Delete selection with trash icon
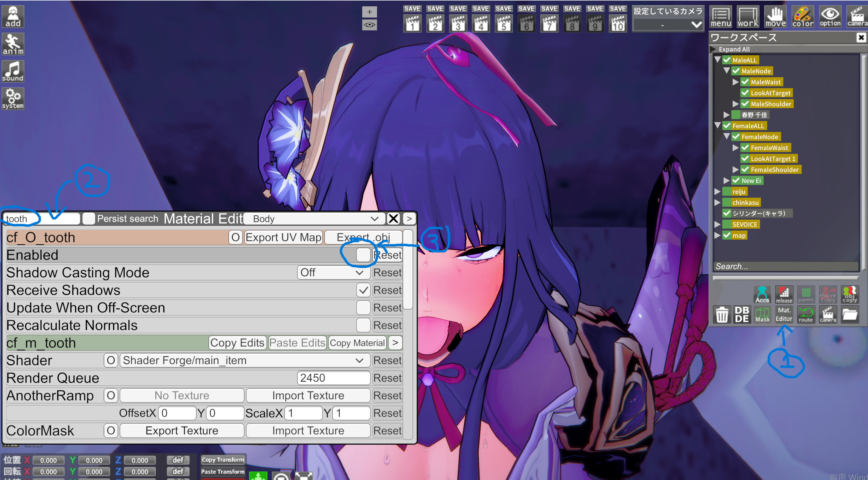The height and width of the screenshot is (480, 868). [721, 315]
